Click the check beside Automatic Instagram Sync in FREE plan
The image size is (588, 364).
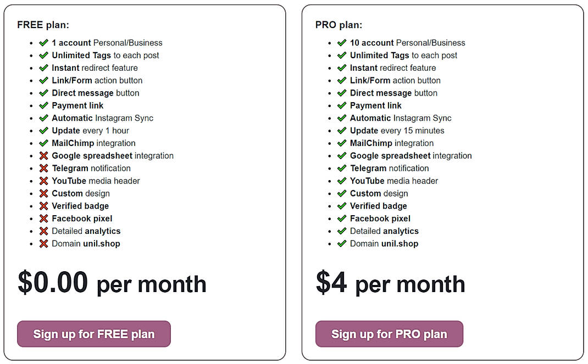43,118
